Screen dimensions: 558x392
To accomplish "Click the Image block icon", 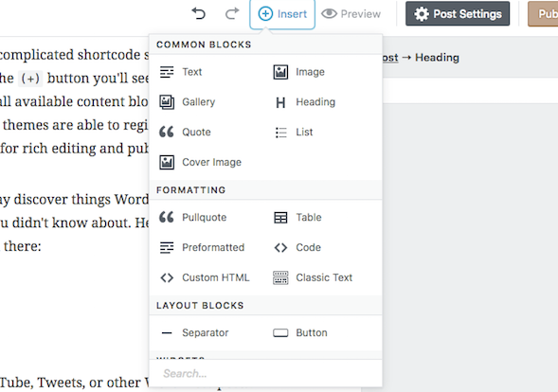I will coord(280,72).
